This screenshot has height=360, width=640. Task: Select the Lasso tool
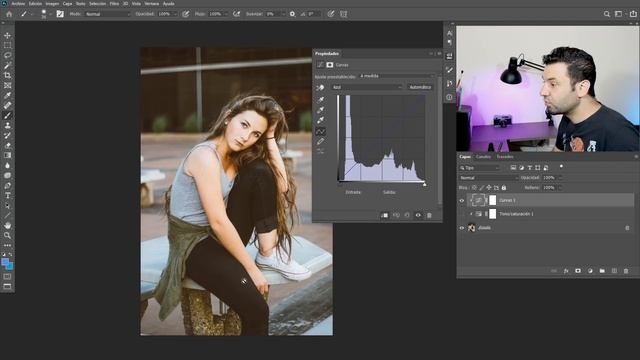coord(7,55)
